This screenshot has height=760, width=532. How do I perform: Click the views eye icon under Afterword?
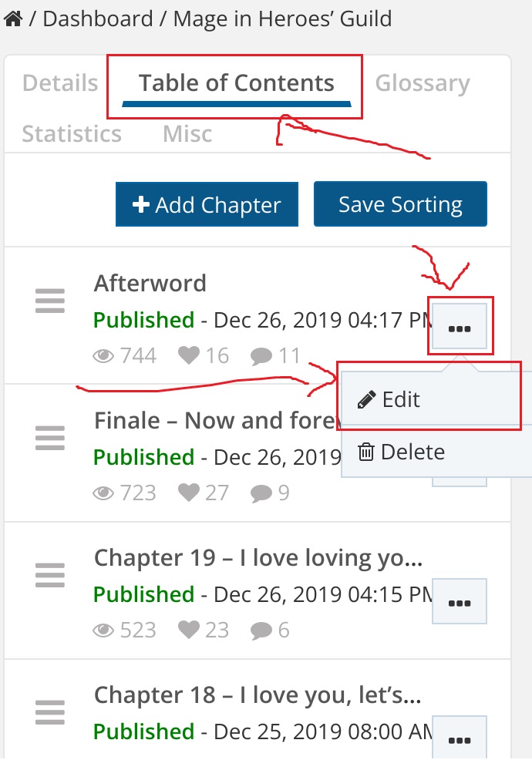point(103,356)
